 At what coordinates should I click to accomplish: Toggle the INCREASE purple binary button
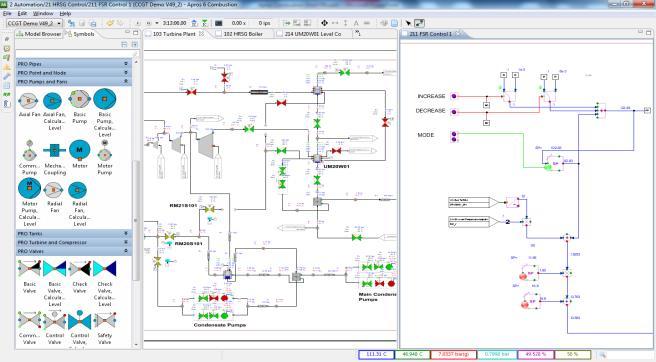click(454, 96)
